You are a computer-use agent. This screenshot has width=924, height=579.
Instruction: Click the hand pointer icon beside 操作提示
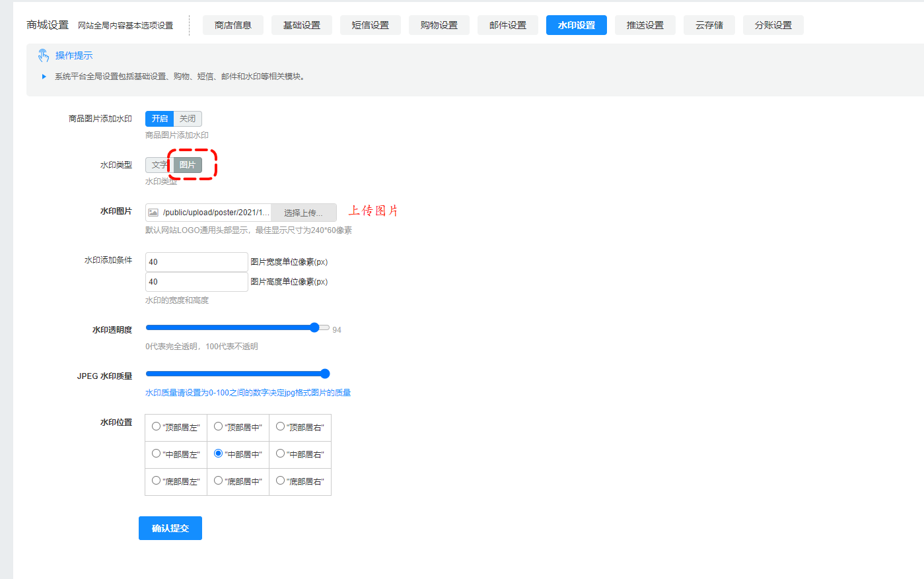coord(44,55)
